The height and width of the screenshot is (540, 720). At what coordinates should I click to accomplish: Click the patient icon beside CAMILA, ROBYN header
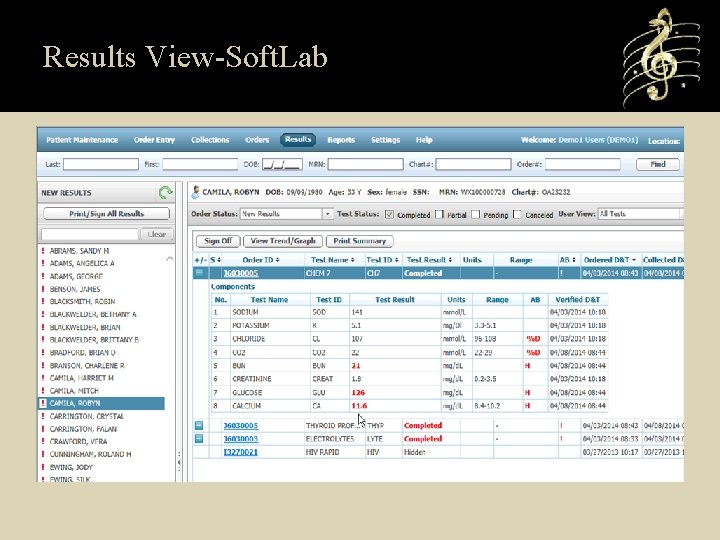[x=196, y=192]
